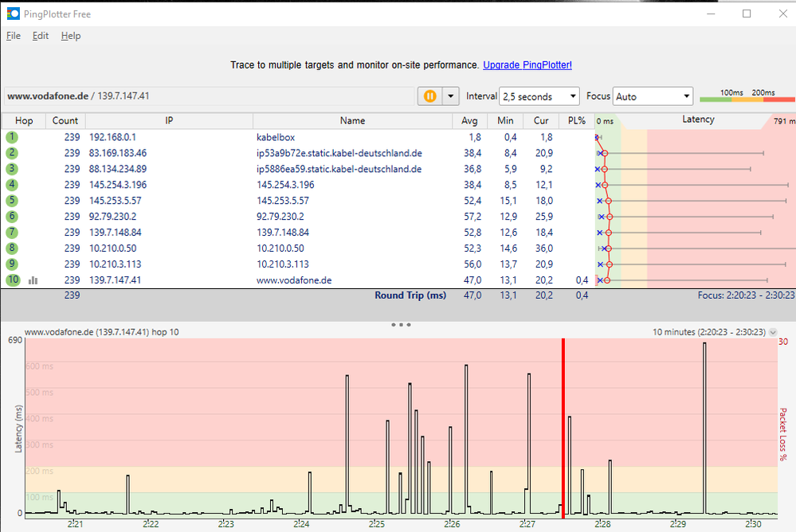796x532 pixels.
Task: Click the Cur column header
Action: (541, 120)
